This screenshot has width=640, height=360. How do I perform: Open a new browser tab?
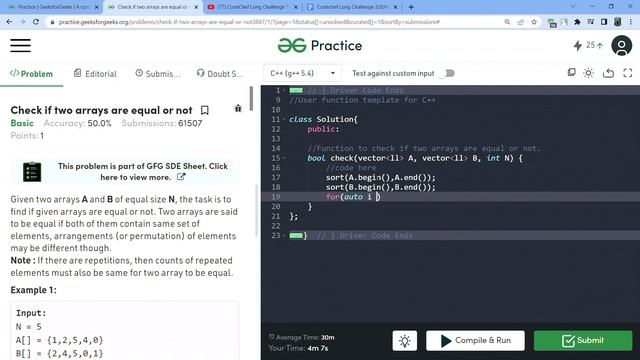tap(411, 7)
